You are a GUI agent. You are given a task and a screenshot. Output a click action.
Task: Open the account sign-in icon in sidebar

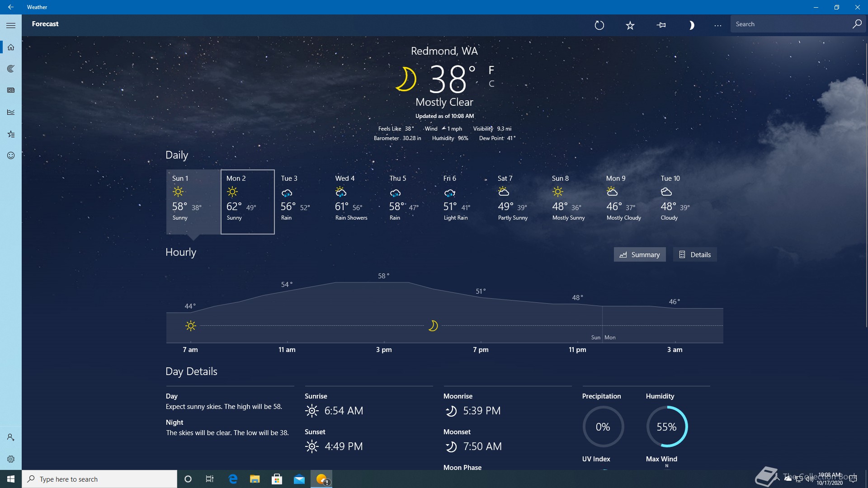tap(11, 437)
